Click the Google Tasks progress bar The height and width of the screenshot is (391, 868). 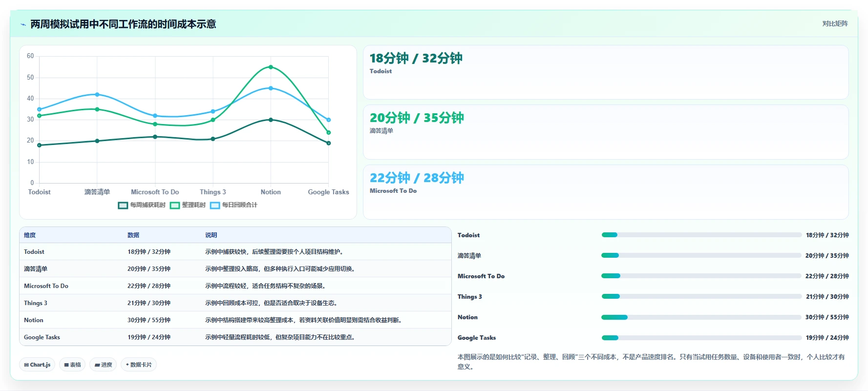pos(701,338)
